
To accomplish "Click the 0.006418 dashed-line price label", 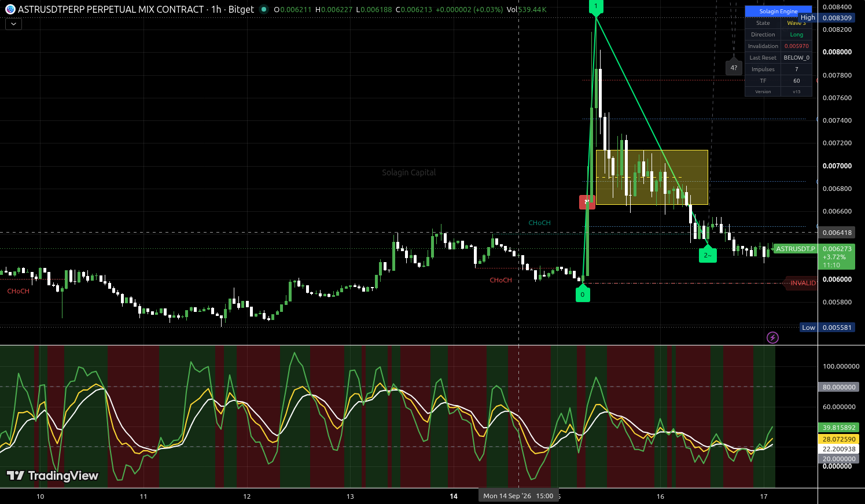I will 837,233.
